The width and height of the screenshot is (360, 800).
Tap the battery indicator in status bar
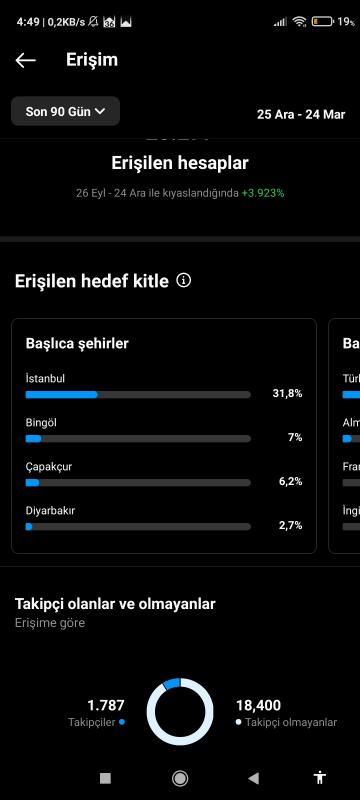(x=323, y=21)
